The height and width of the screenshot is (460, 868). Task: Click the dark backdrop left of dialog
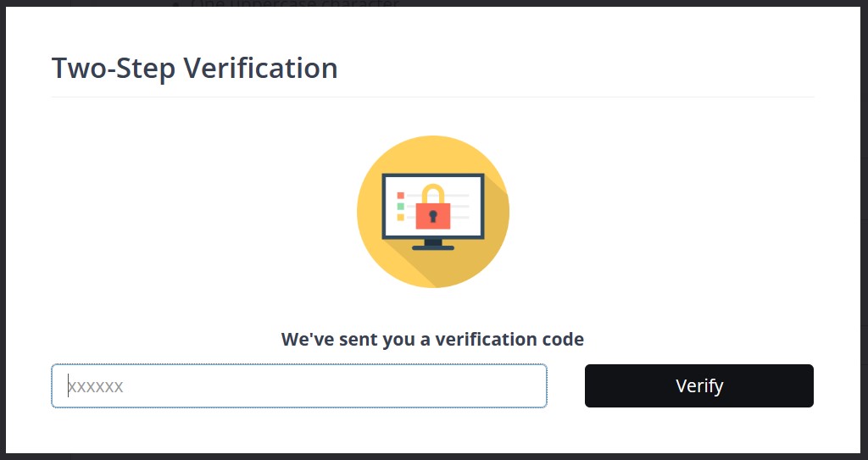[3, 230]
